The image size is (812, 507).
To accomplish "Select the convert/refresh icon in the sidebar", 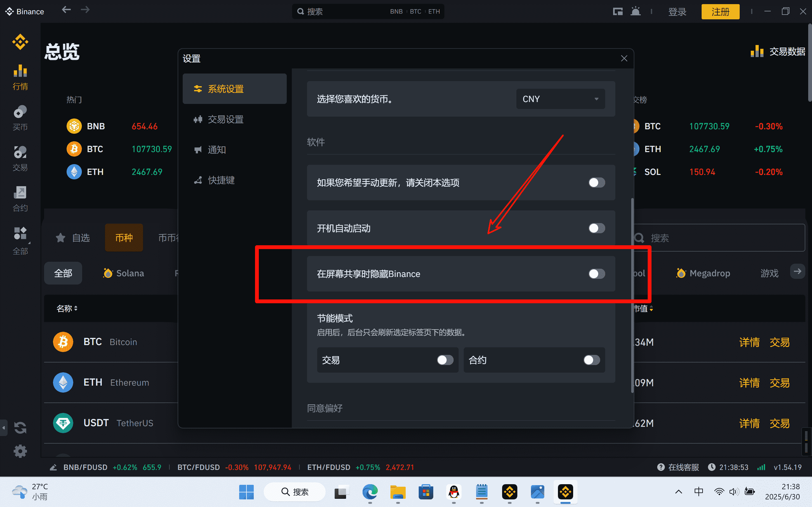I will pos(20,427).
